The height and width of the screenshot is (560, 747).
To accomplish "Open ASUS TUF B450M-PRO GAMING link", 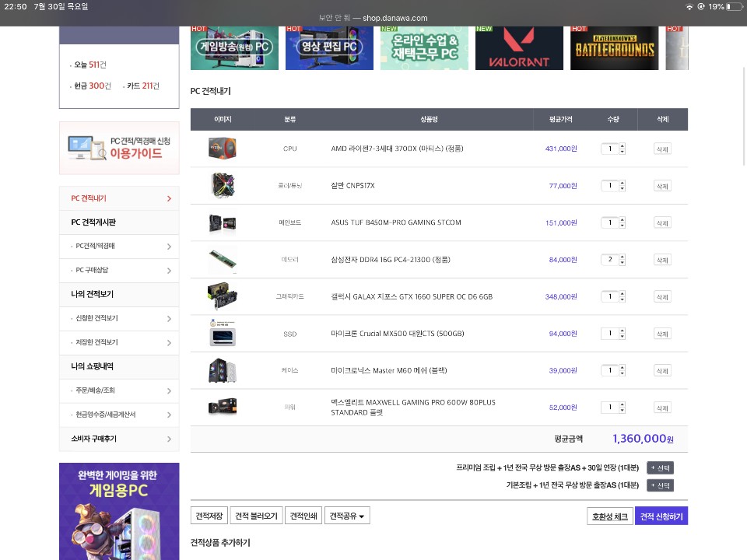I will (396, 222).
